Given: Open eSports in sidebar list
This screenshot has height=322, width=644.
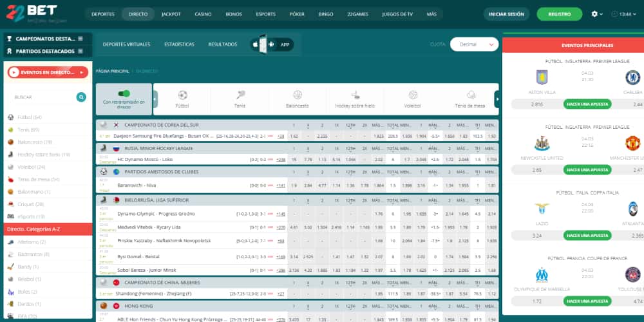Looking at the screenshot, I should point(31,216).
